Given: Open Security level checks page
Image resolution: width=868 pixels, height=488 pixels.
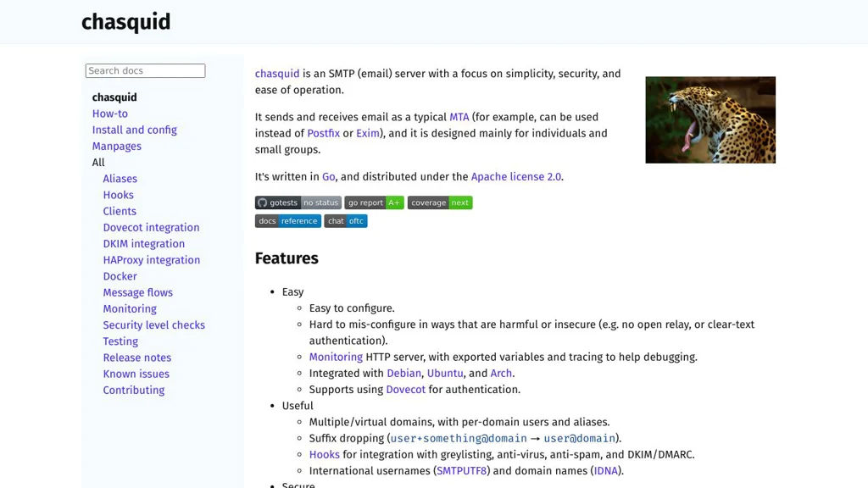Looking at the screenshot, I should 154,324.
